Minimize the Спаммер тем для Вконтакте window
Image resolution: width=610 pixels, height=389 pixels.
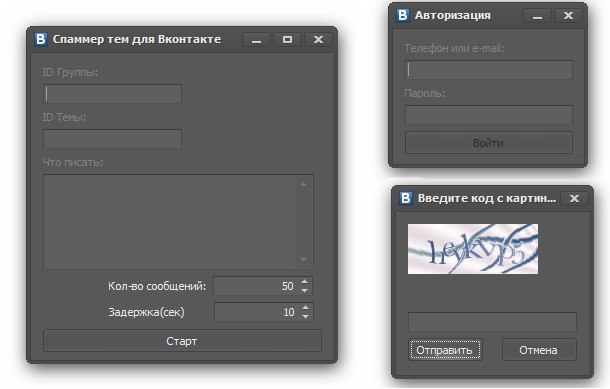click(x=256, y=40)
